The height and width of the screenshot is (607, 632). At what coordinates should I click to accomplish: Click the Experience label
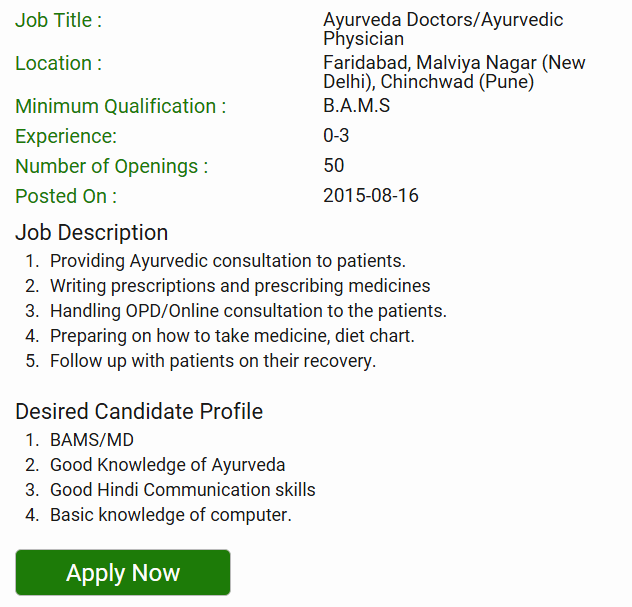[x=66, y=136]
